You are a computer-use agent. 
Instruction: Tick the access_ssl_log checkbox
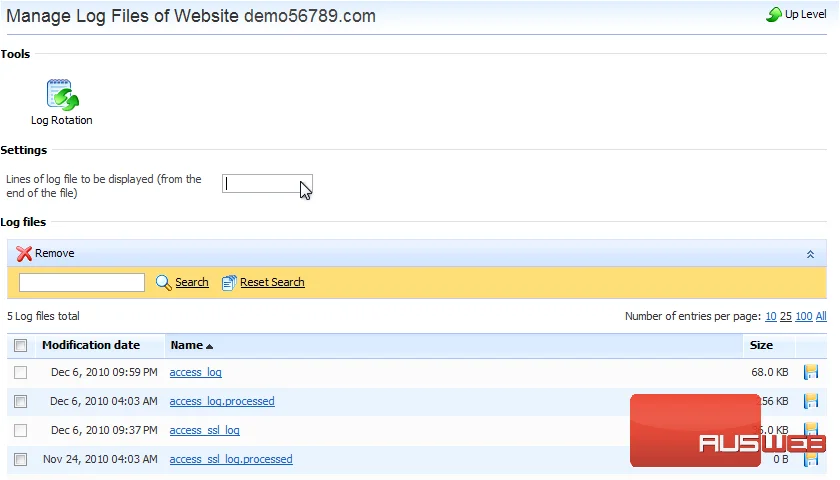point(20,430)
